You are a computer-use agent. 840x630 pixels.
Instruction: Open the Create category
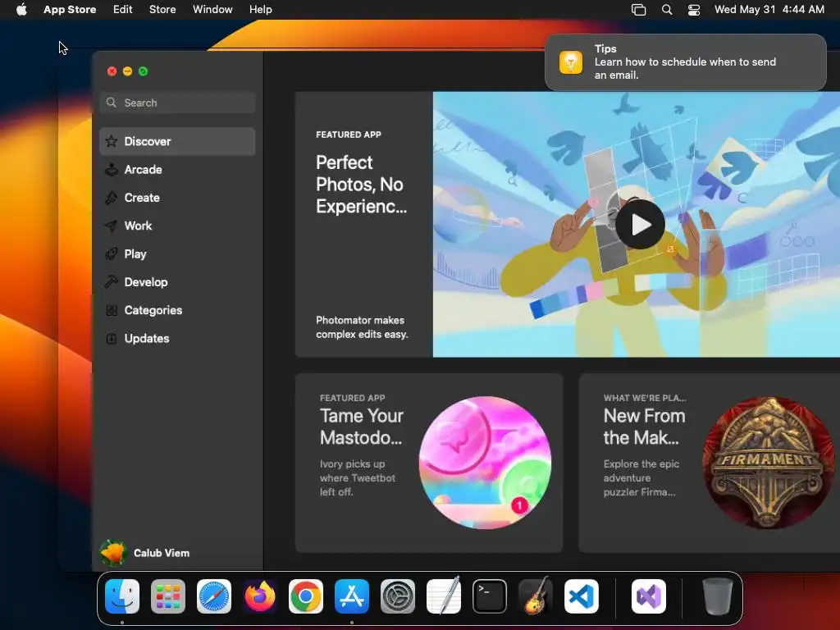coord(177,198)
